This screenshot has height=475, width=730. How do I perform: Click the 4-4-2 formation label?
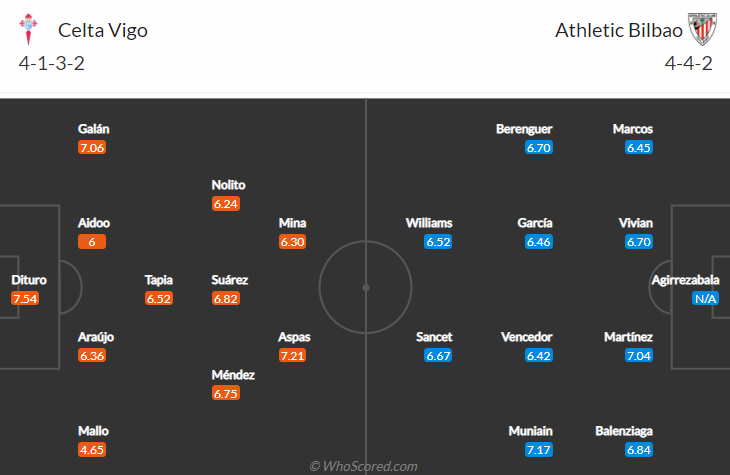(689, 63)
